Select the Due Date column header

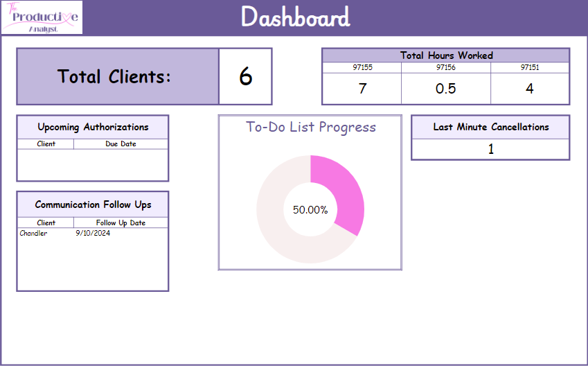coord(121,144)
